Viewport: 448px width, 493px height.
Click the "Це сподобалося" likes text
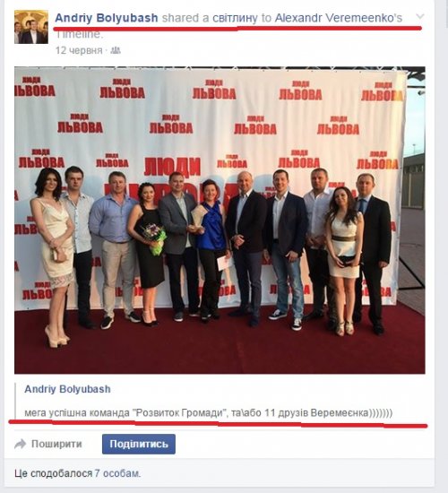tap(54, 473)
